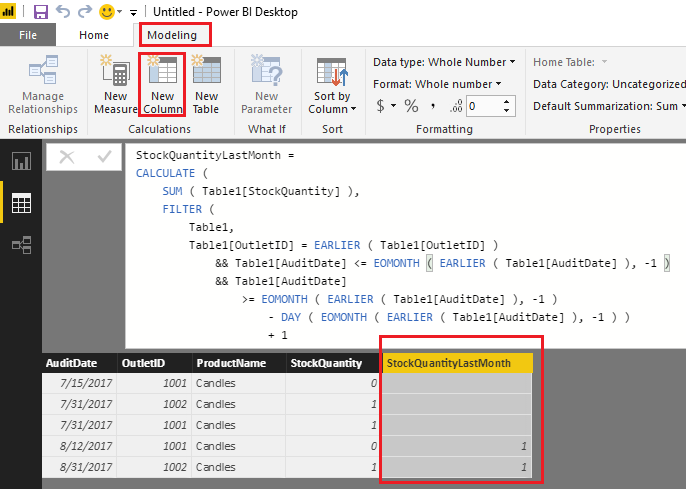
Task: Switch to Report view in sidebar
Action: click(x=21, y=161)
